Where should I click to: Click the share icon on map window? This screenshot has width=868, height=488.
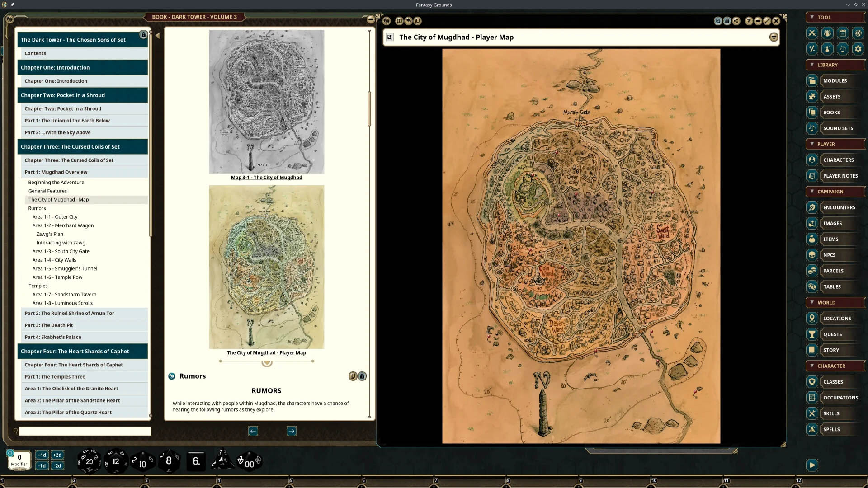(x=736, y=21)
